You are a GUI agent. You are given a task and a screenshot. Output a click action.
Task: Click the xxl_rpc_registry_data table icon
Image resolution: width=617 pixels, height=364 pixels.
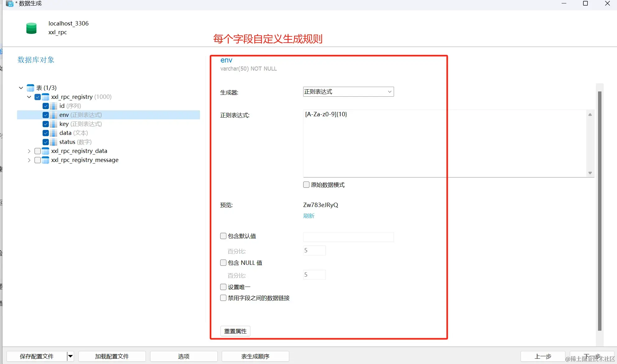tap(45, 151)
